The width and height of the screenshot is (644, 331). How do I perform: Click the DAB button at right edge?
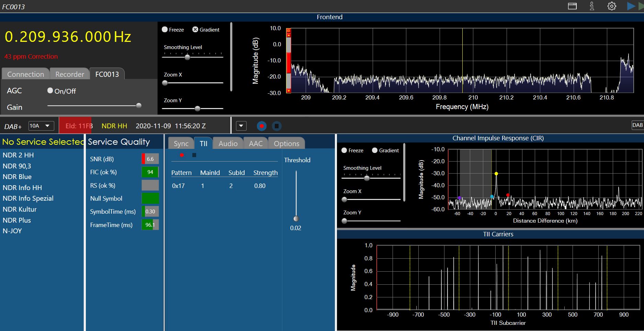click(x=637, y=125)
